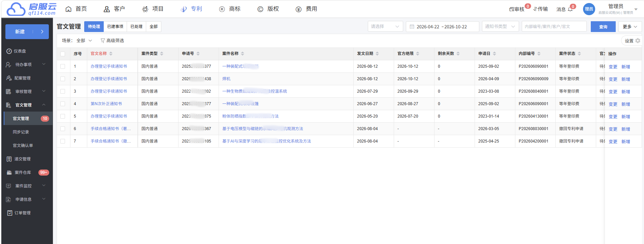
Task: Check the checkbox for row 7
Action: click(63, 141)
